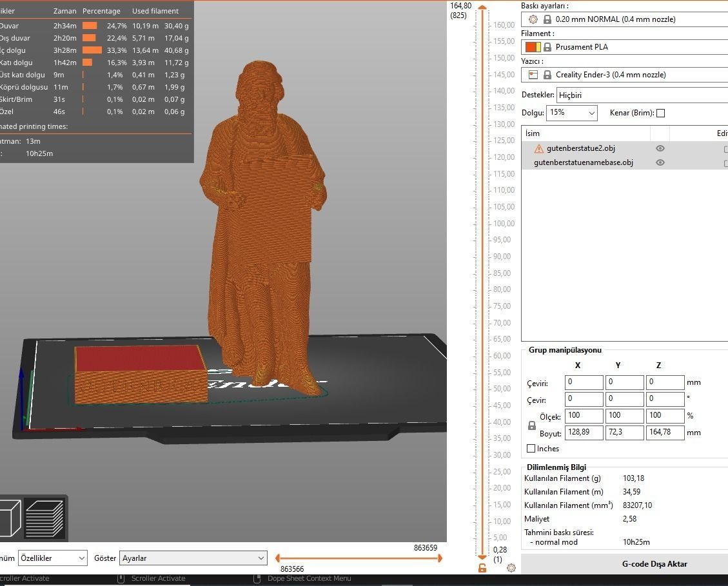Click the Çevir Y rotation field
The width and height of the screenshot is (728, 586).
click(624, 399)
